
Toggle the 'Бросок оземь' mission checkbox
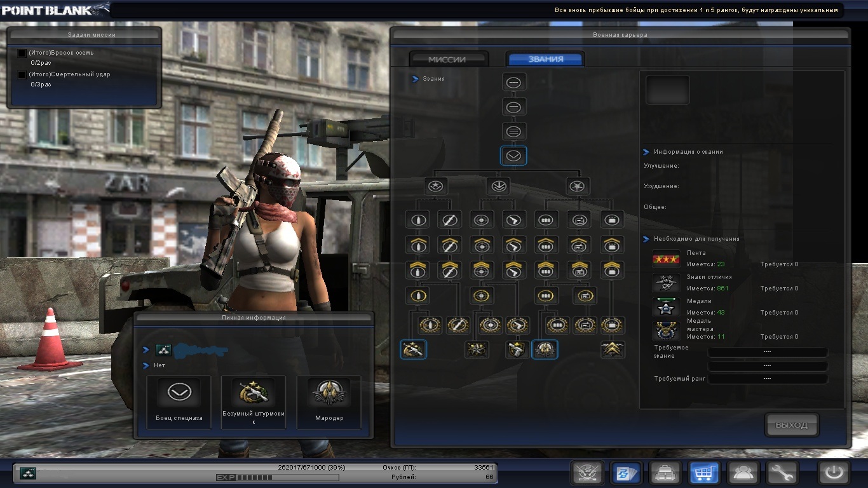pyautogui.click(x=22, y=53)
